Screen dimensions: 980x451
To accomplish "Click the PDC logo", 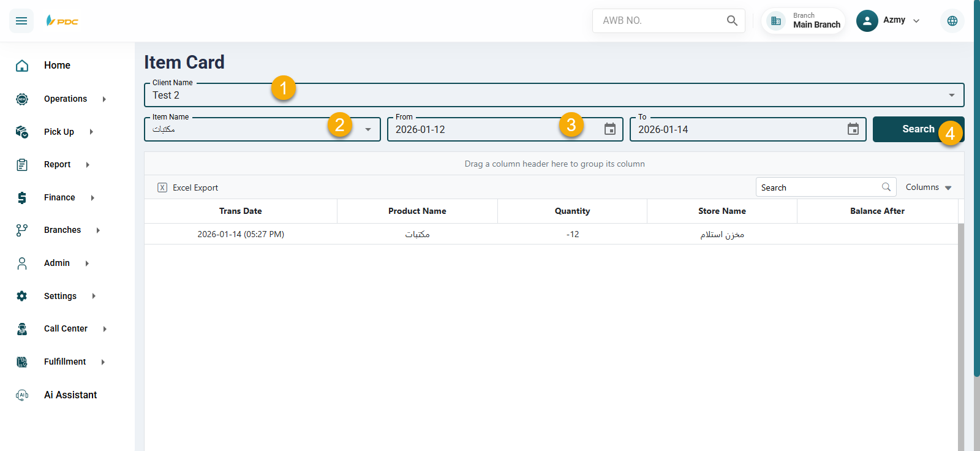I will click(x=62, y=21).
